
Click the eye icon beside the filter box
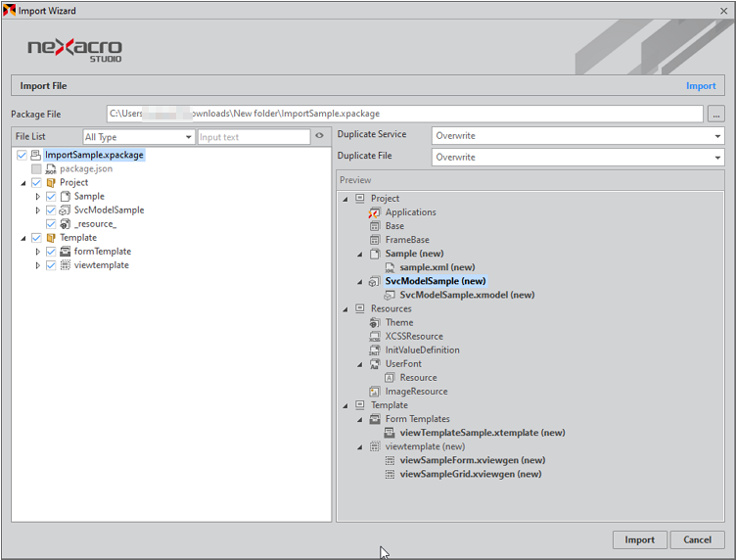tap(319, 137)
